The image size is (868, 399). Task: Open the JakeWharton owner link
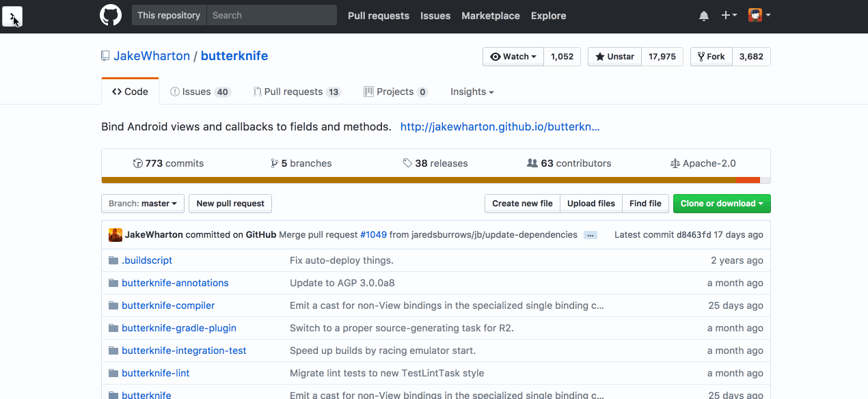152,56
